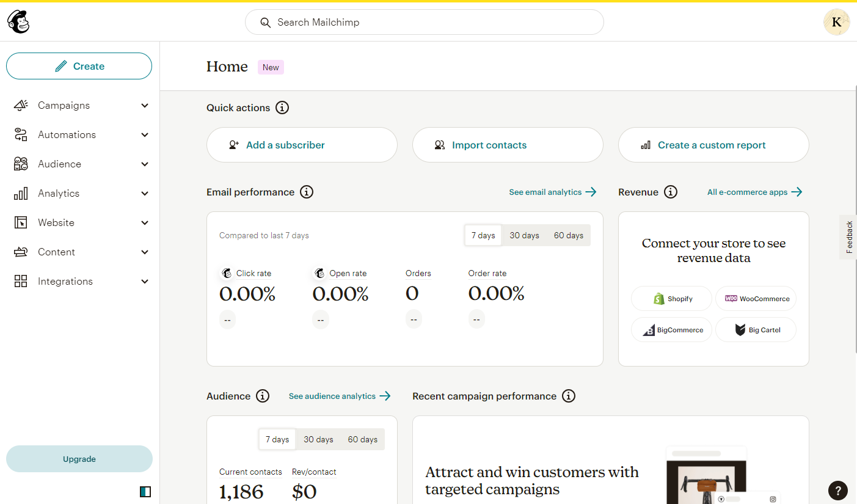Image resolution: width=857 pixels, height=504 pixels.
Task: Expand the Integrations chevron
Action: coord(145,282)
